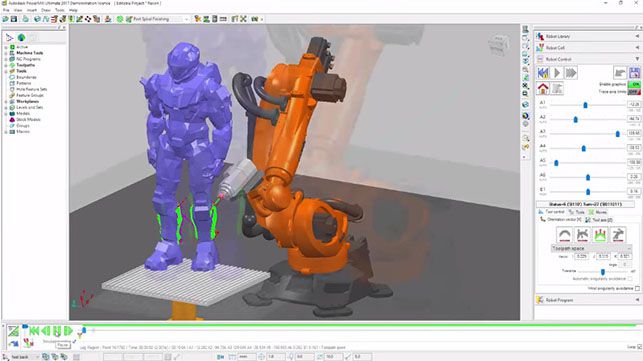The image size is (643, 361).
Task: Switch to the Moves tab in Robot Control
Action: 598,212
